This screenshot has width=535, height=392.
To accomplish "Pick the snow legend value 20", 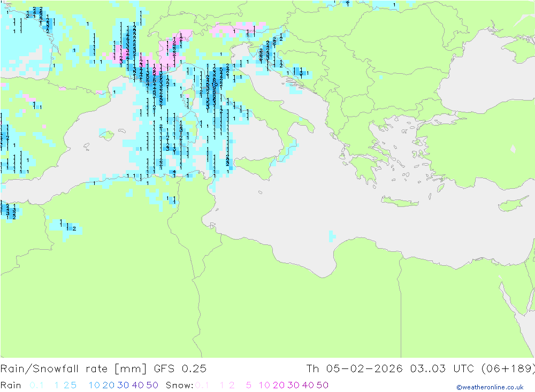I will coord(279,385).
